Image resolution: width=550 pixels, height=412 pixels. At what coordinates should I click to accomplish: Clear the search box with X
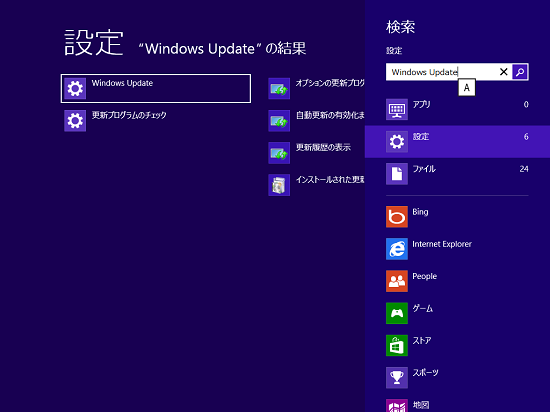[503, 72]
